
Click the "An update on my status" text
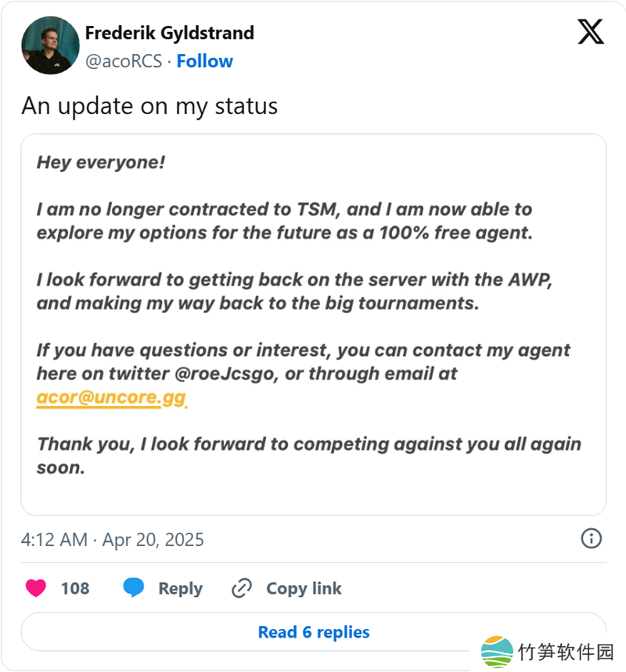149,106
